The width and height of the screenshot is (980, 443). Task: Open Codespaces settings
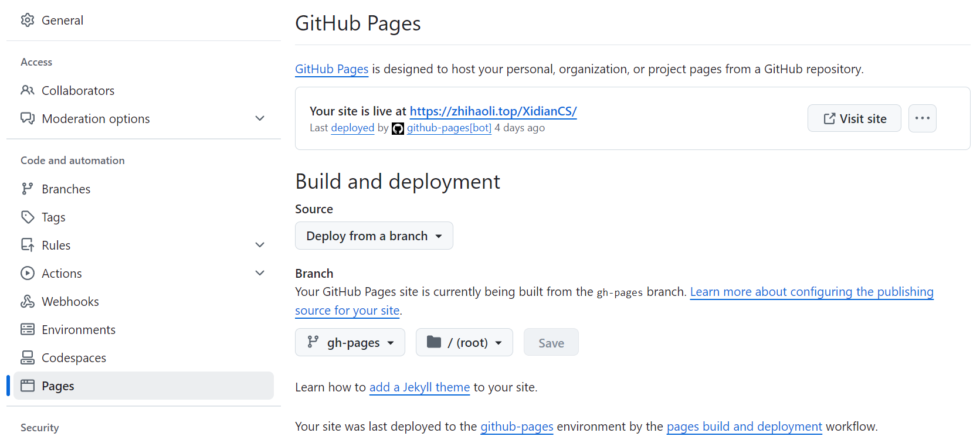click(x=144, y=357)
